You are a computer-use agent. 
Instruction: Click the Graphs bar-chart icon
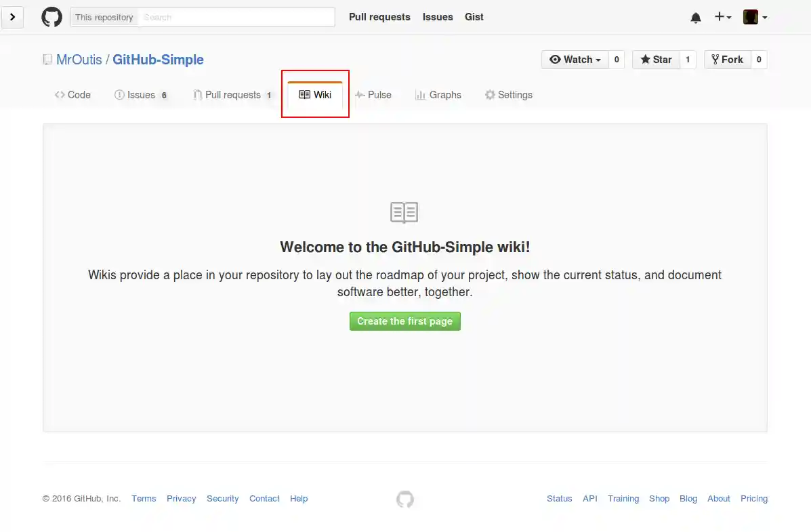point(419,95)
